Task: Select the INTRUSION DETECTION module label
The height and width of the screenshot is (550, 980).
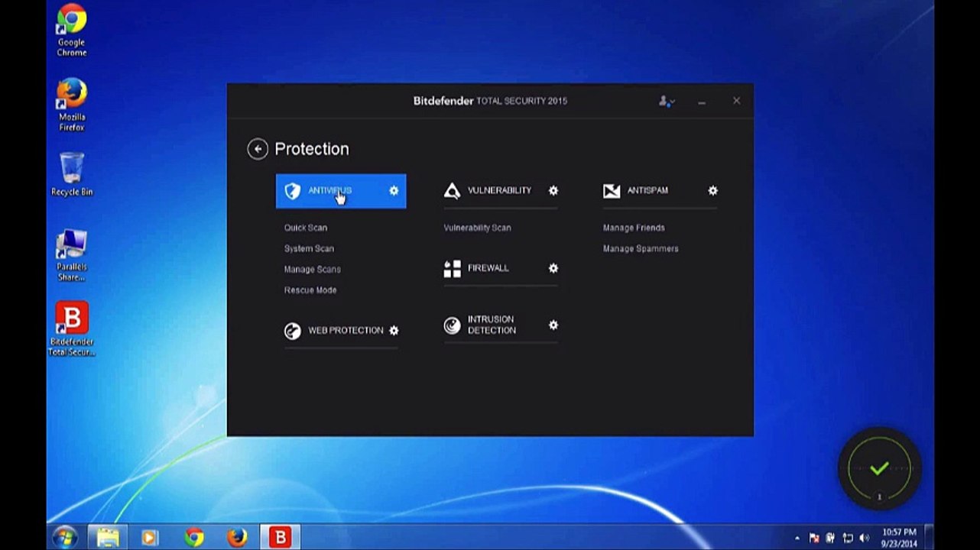Action: coord(492,325)
